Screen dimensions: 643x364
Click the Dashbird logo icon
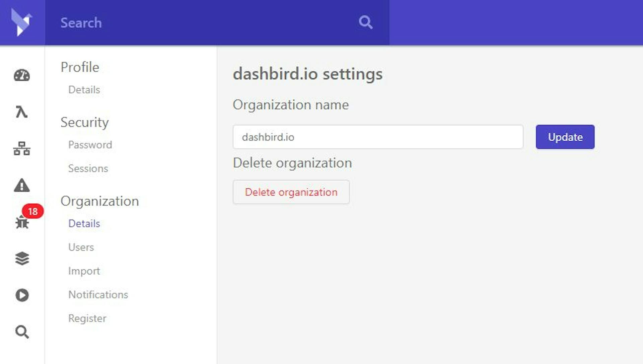[21, 22]
